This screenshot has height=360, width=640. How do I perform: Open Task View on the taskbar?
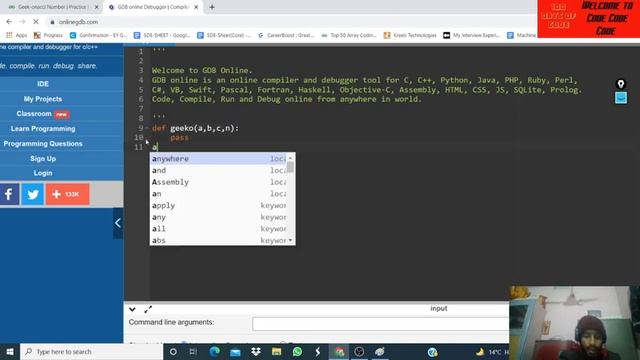[193, 351]
